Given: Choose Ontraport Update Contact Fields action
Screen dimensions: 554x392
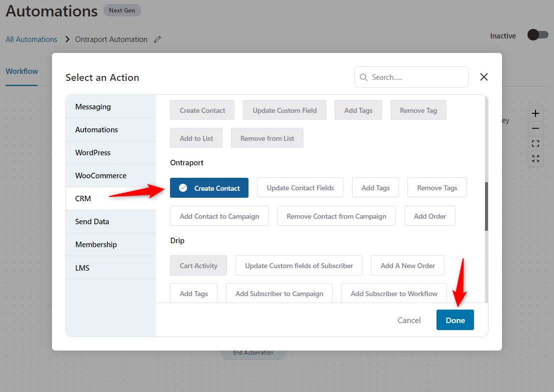Looking at the screenshot, I should point(300,188).
